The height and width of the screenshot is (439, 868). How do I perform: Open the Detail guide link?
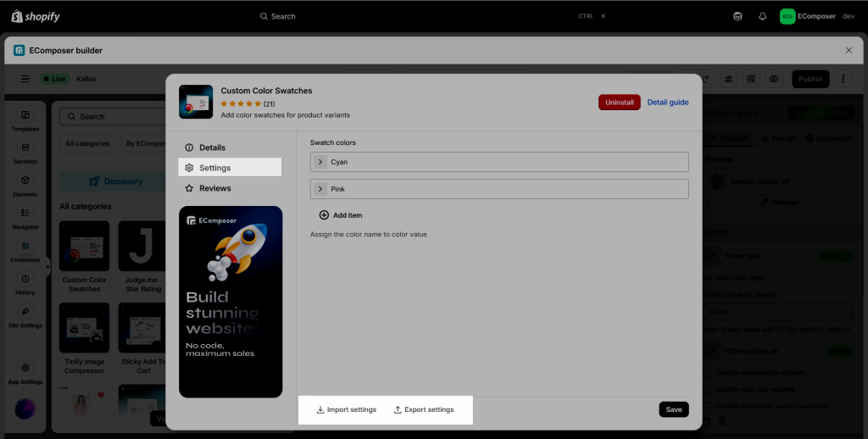668,102
